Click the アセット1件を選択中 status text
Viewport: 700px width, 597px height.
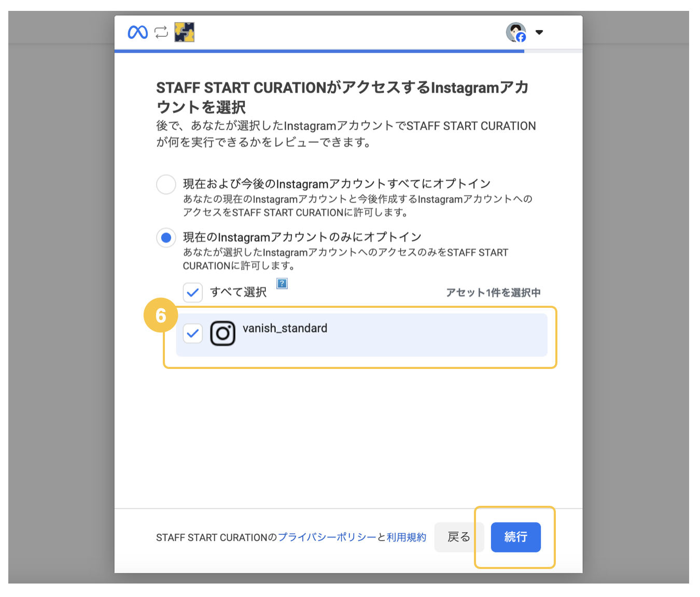click(493, 292)
